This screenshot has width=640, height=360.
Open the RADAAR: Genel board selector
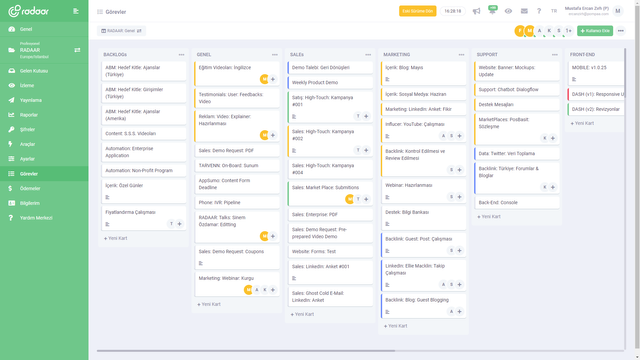click(121, 31)
